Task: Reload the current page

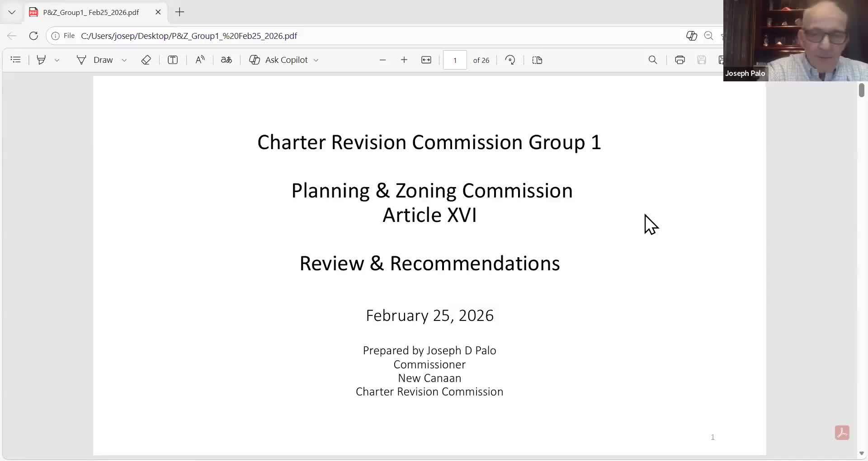Action: click(33, 36)
